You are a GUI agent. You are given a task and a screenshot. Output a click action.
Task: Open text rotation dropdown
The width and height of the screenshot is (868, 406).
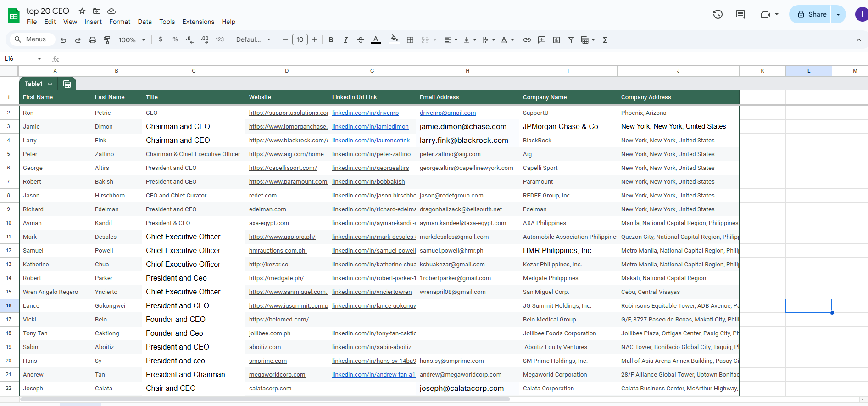pos(507,40)
